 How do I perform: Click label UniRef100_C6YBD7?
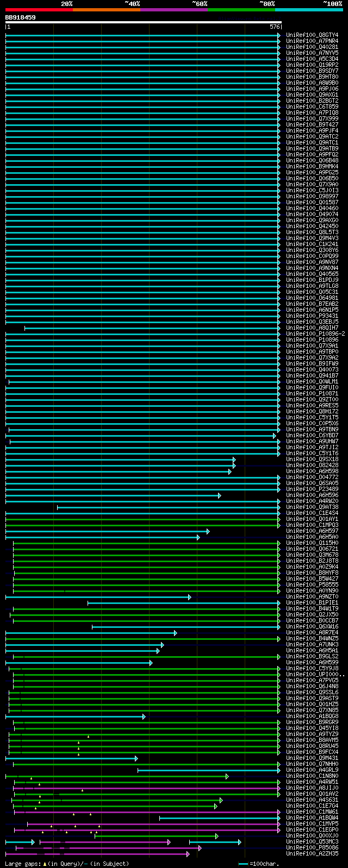312,436
